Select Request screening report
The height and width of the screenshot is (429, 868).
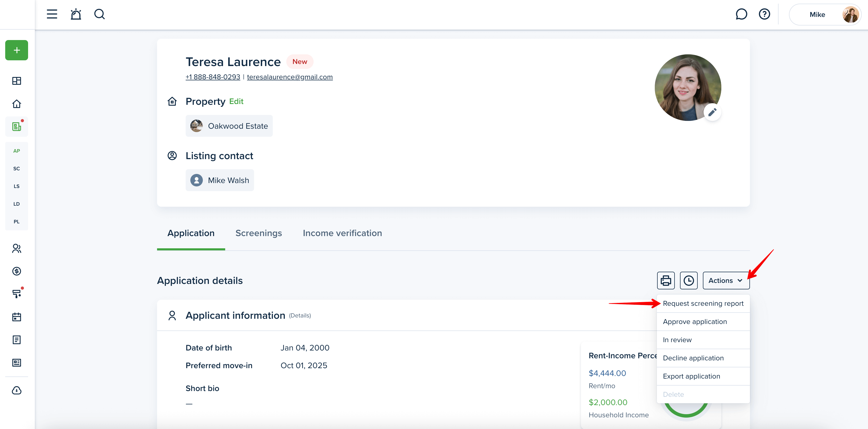point(703,303)
